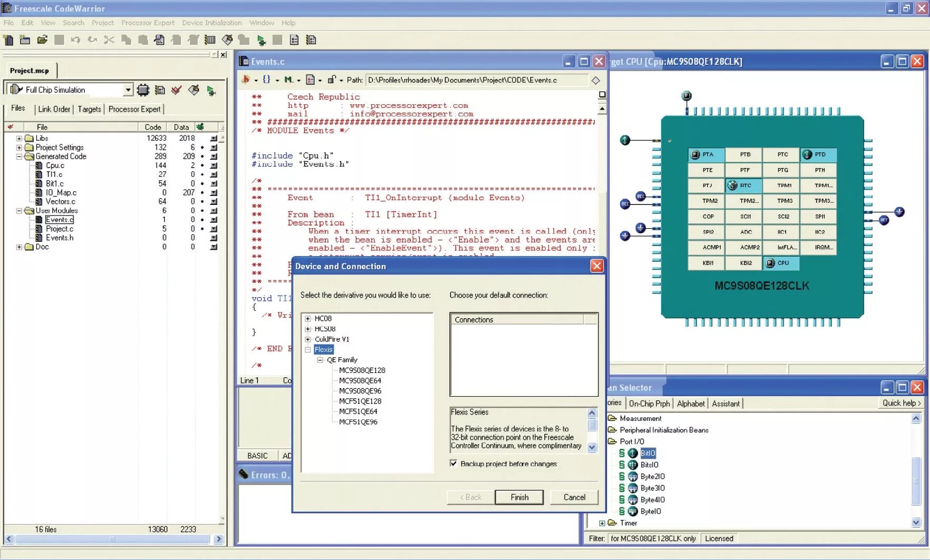Click the Path field in Events.c window
This screenshot has width=930, height=560.
477,80
